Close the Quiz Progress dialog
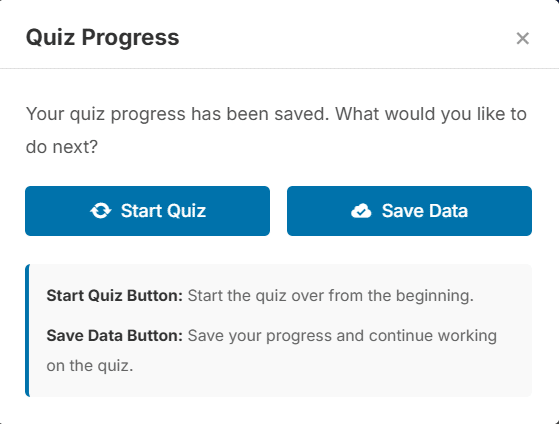Viewport: 559px width, 424px height. 522,38
